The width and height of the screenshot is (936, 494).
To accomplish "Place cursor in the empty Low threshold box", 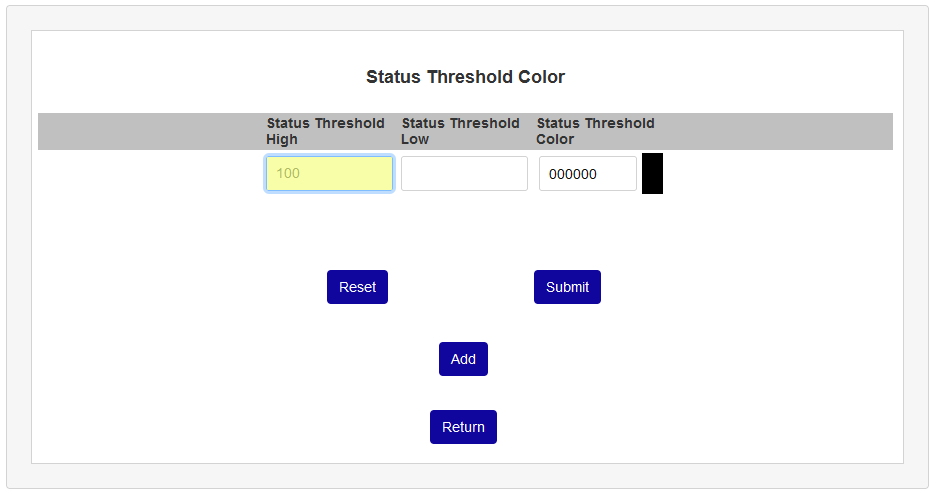I will [x=464, y=173].
